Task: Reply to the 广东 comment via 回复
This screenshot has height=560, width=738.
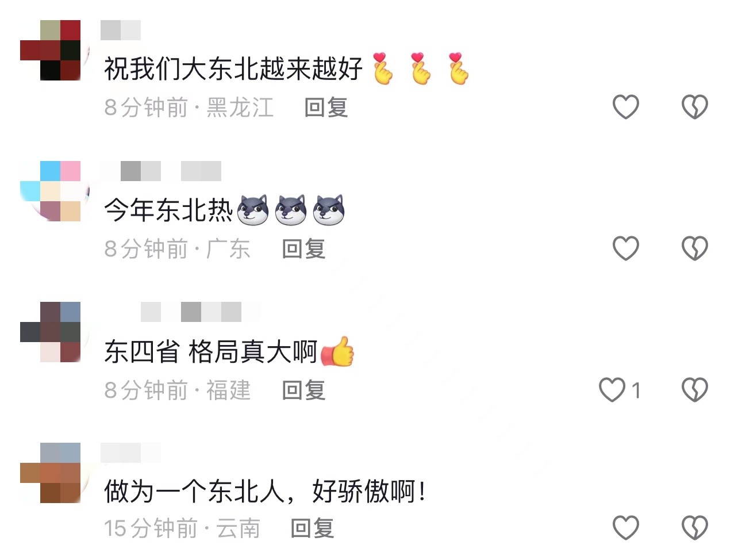Action: tap(303, 249)
